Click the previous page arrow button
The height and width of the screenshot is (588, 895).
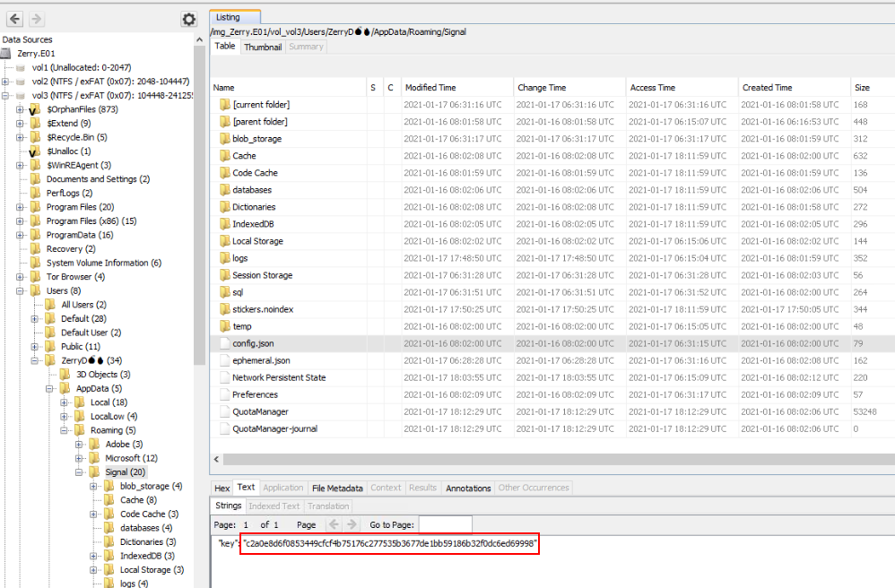(x=334, y=524)
